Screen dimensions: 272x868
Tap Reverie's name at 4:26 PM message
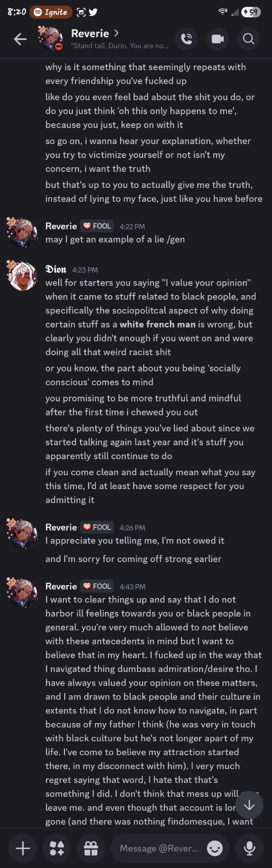click(61, 527)
